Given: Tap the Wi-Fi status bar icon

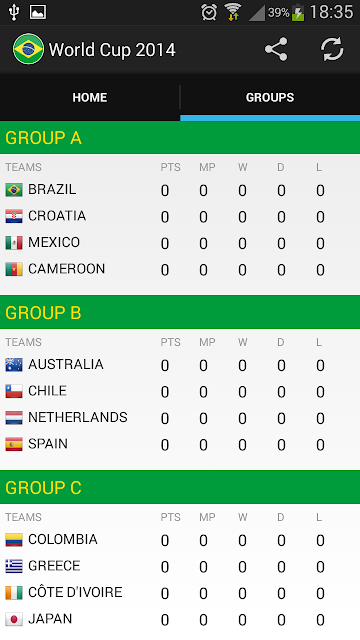Looking at the screenshot, I should click(x=233, y=12).
